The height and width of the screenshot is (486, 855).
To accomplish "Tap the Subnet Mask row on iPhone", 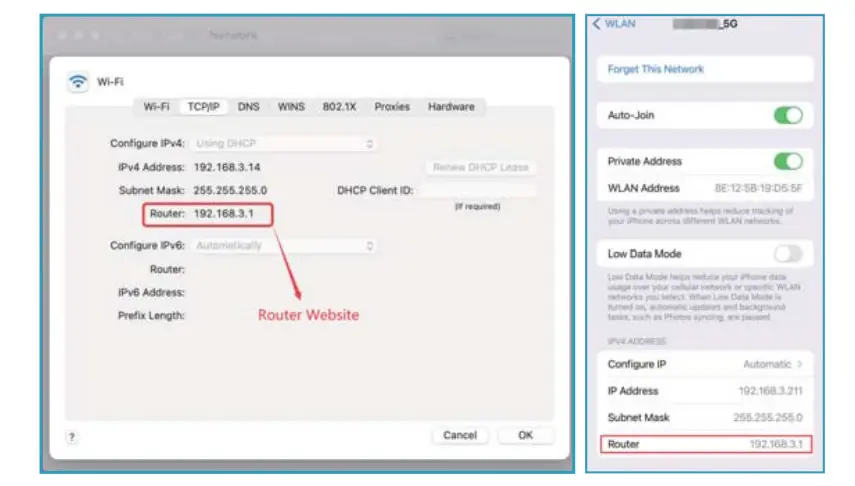I will 705,418.
